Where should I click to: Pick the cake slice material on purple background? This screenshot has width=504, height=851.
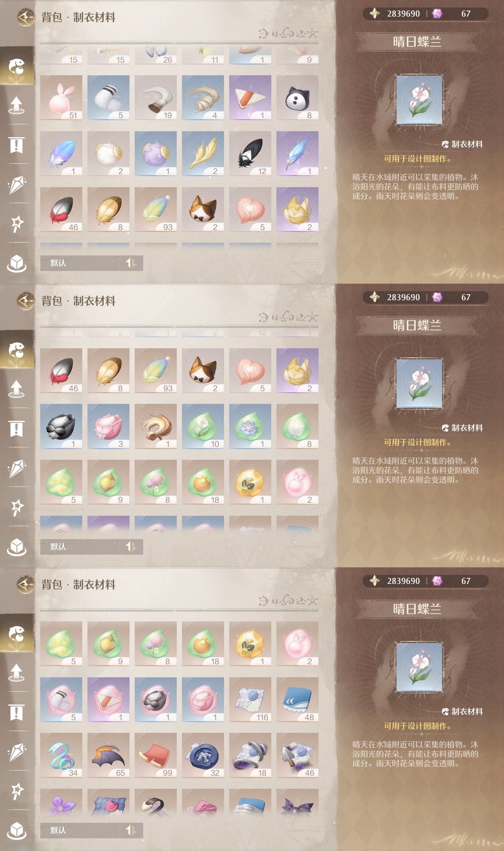pos(250,98)
